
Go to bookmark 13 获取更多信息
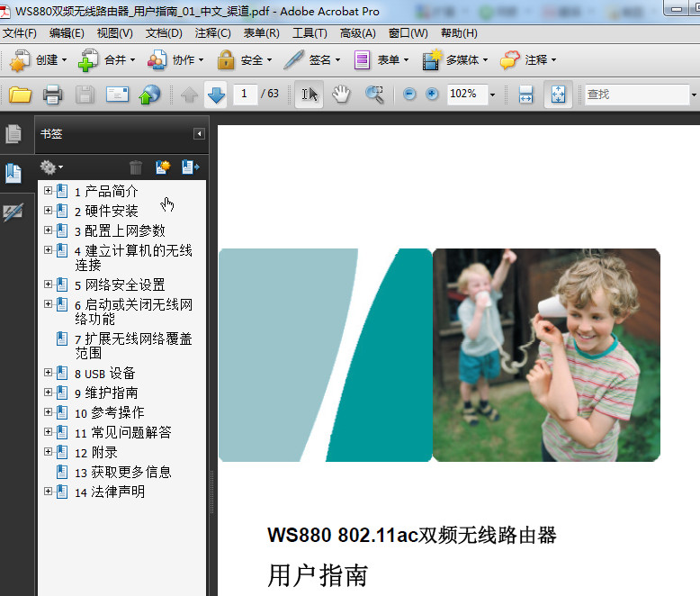(122, 472)
